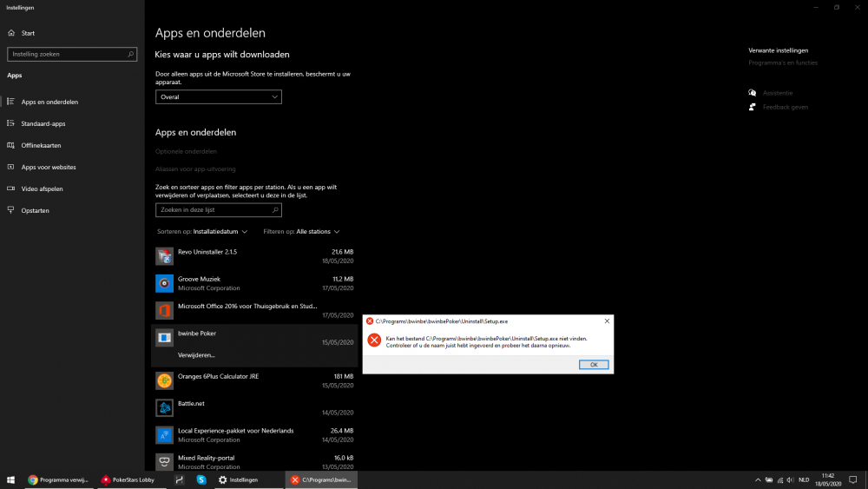
Task: Click the Assistentie chat icon
Action: click(x=752, y=93)
